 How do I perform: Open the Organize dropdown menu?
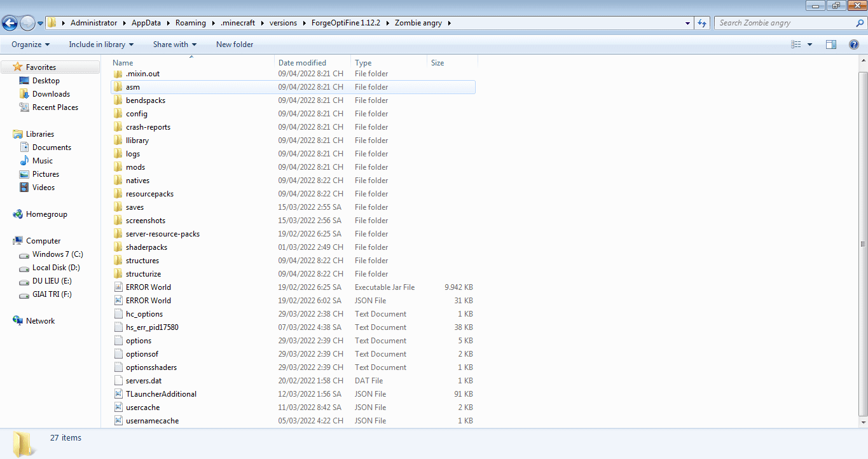(31, 45)
